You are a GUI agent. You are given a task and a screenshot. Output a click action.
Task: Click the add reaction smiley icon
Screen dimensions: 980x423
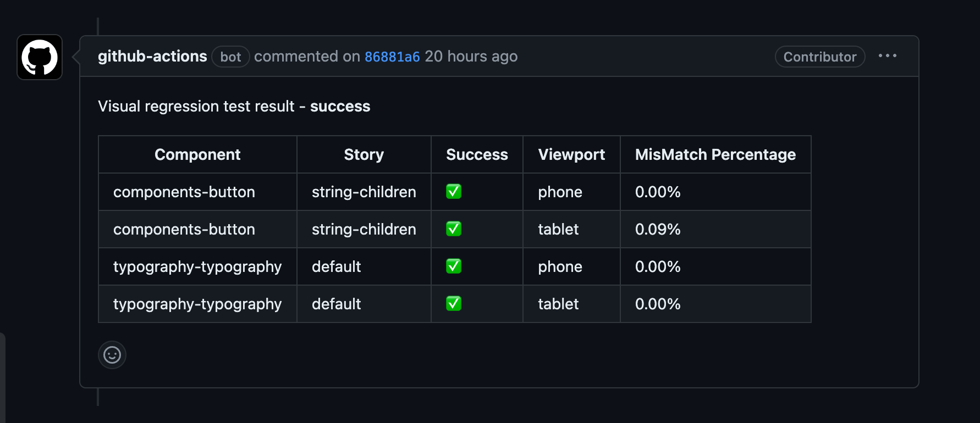112,355
